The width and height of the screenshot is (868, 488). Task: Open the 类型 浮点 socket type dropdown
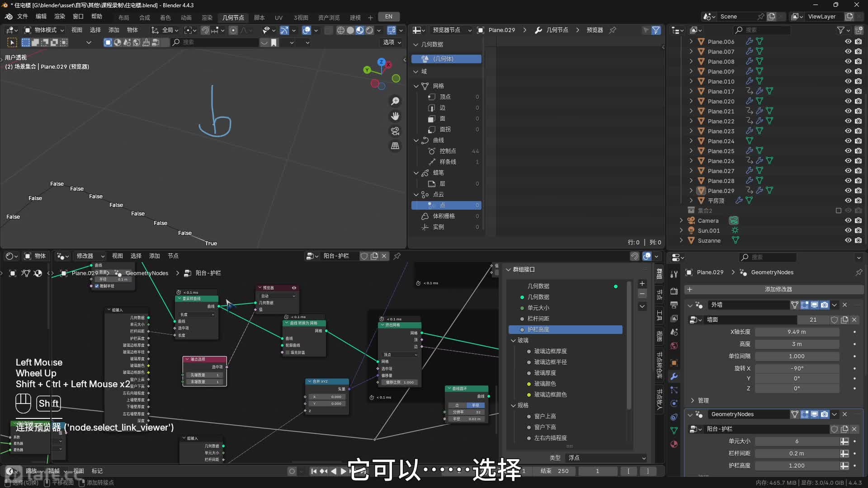click(x=607, y=458)
